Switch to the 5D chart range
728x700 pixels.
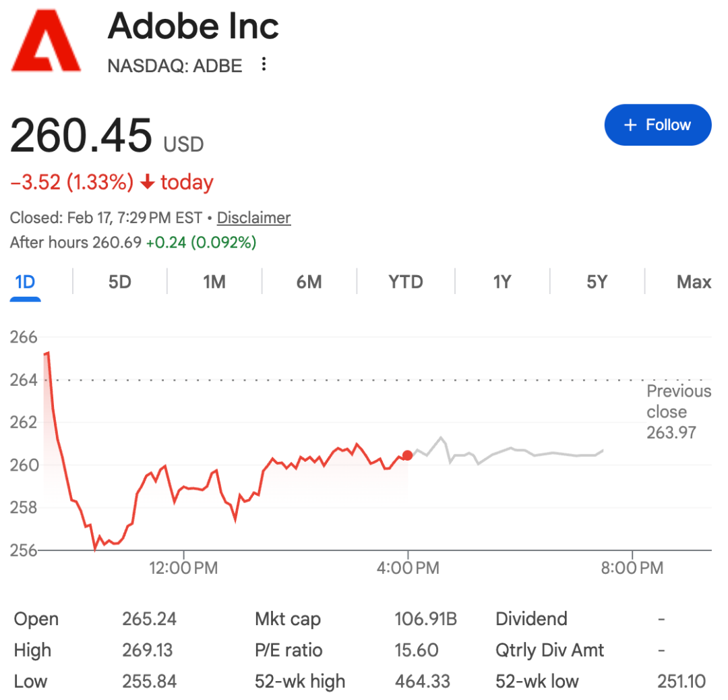click(x=119, y=281)
